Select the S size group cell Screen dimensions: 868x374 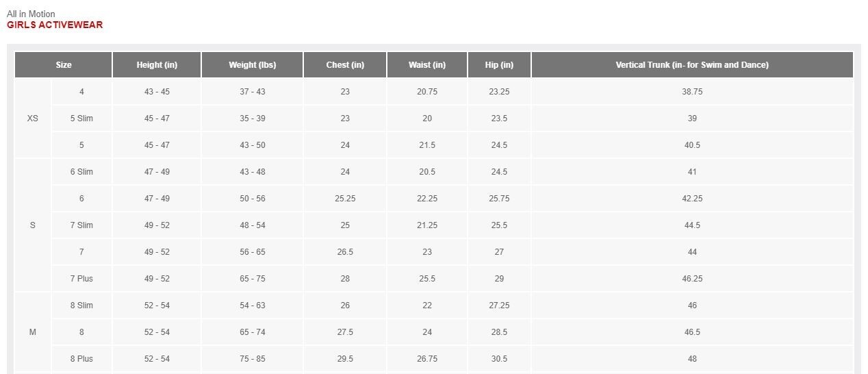point(33,225)
